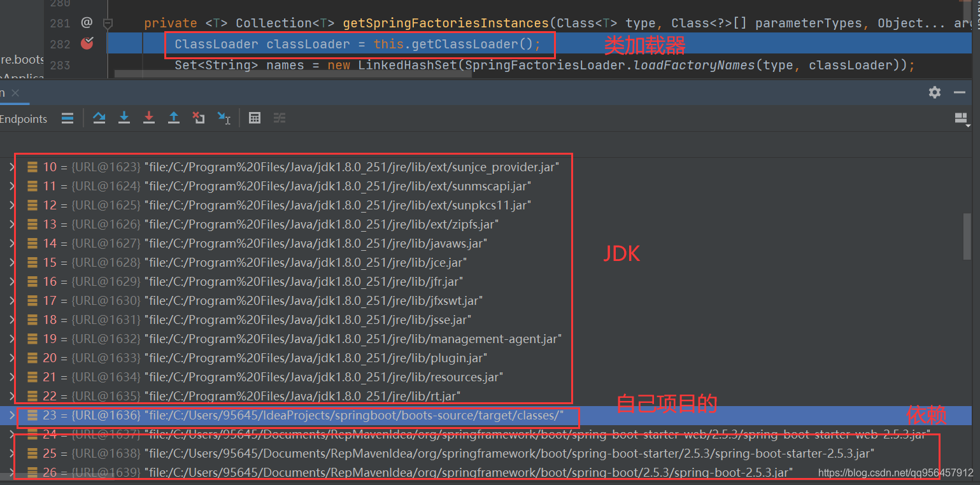The height and width of the screenshot is (485, 980).
Task: Click the Step Over debugger icon
Action: pyautogui.click(x=99, y=118)
